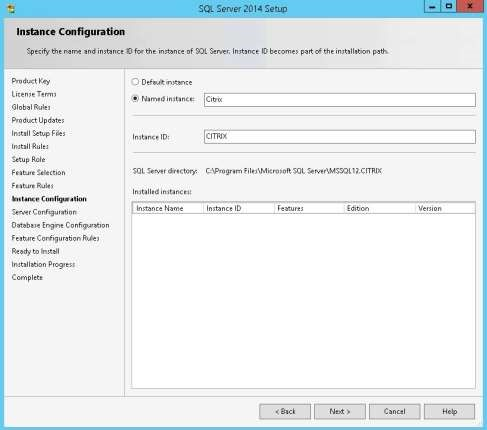Sort installed instances by Features column

click(x=309, y=208)
